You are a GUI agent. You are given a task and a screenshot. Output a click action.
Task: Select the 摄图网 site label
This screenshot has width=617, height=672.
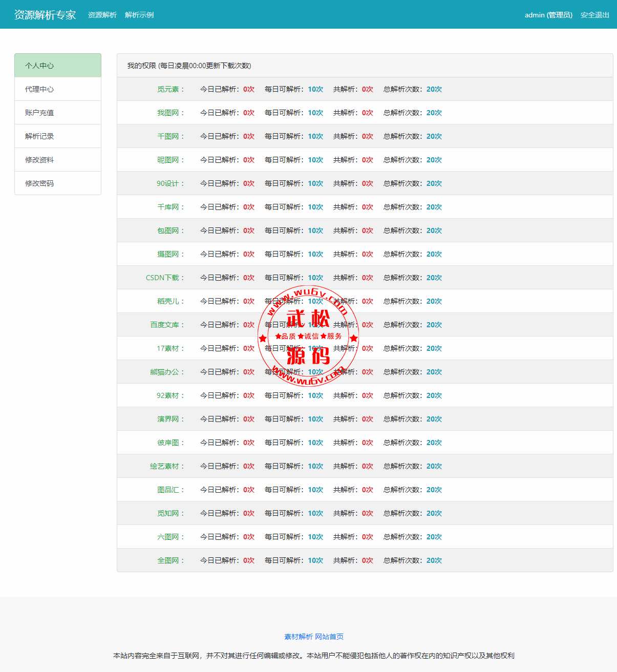point(171,254)
